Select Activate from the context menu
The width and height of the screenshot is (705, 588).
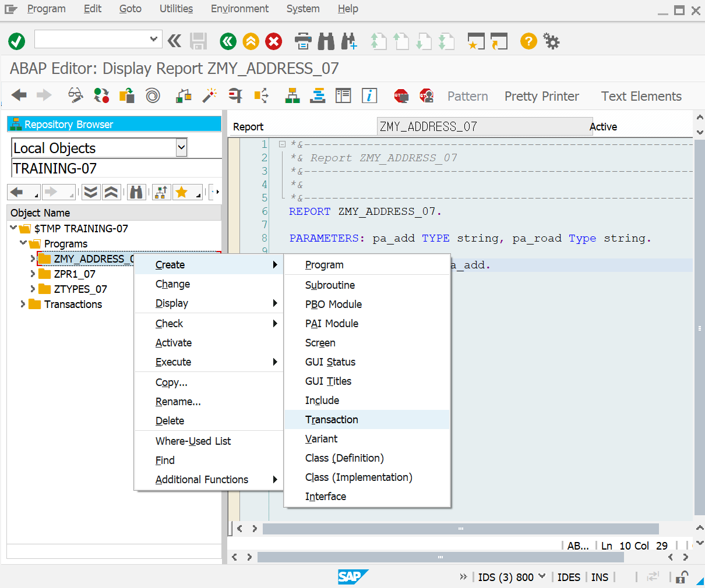tap(209, 343)
